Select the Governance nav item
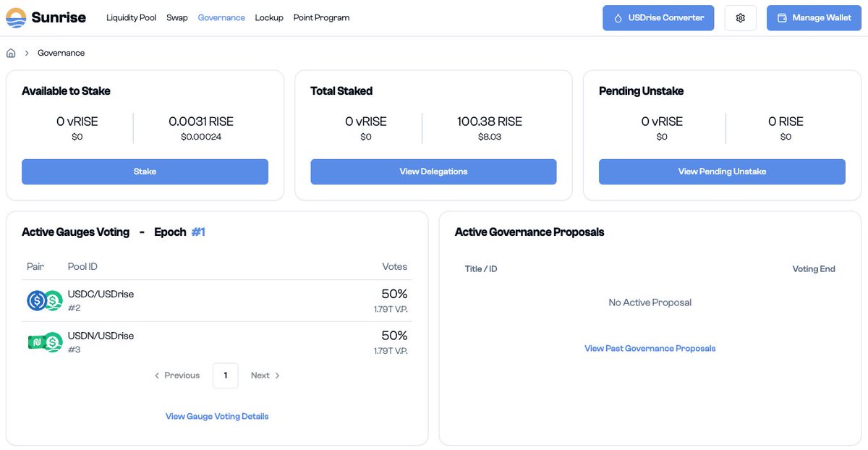 pyautogui.click(x=221, y=17)
